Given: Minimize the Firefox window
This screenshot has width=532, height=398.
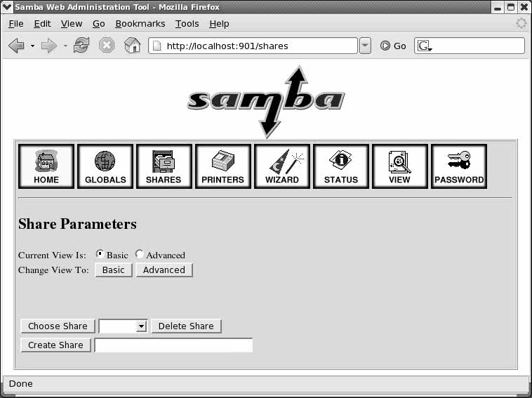Looking at the screenshot, I should [x=498, y=7].
